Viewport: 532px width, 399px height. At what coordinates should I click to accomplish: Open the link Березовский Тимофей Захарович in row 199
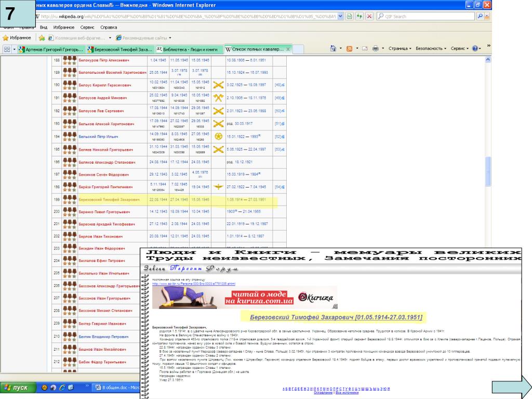(x=109, y=199)
